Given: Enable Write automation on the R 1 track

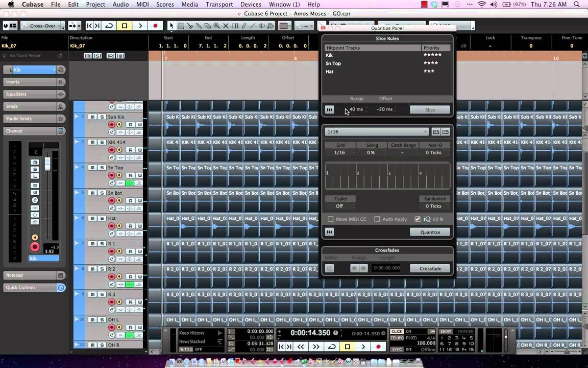Looking at the screenshot, I should tap(139, 251).
